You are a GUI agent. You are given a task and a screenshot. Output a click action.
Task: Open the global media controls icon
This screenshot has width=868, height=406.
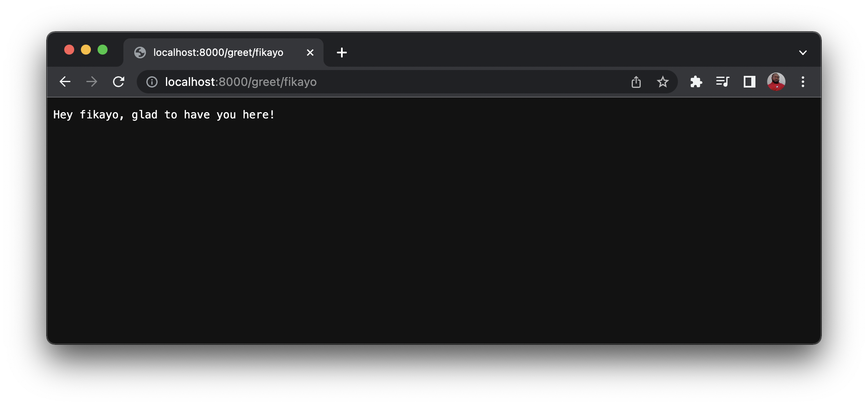click(x=722, y=82)
